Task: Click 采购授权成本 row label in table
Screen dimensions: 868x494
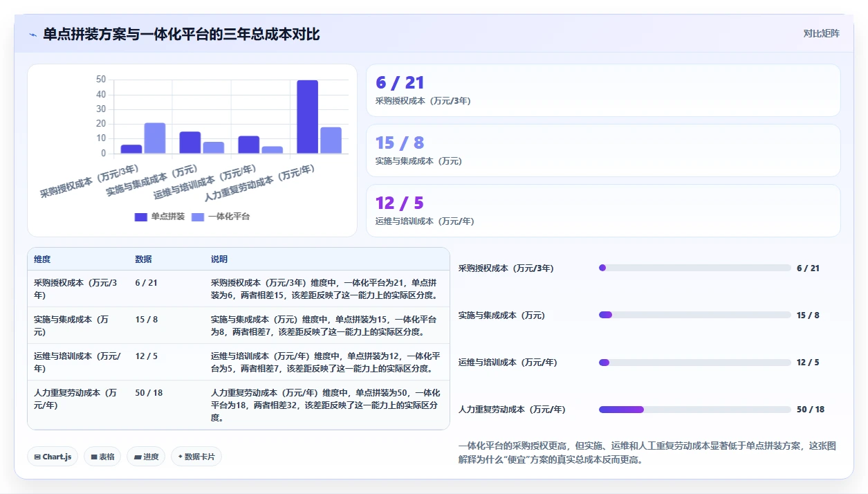Action: point(76,289)
